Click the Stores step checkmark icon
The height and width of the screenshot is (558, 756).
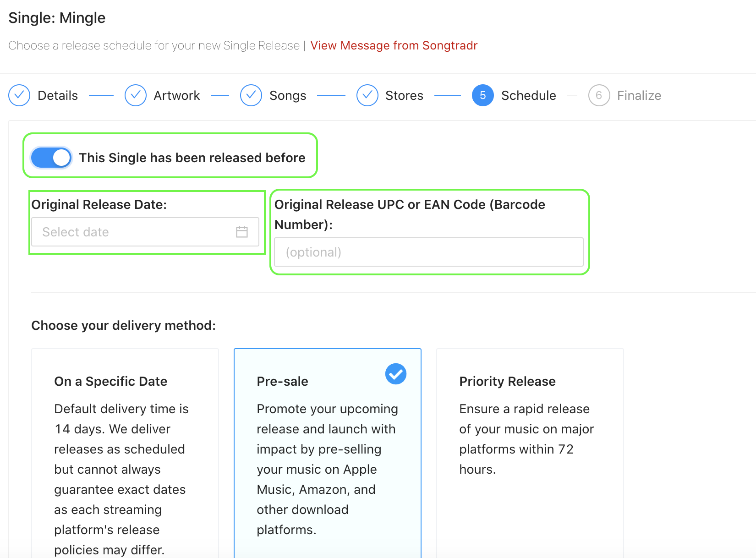point(367,95)
